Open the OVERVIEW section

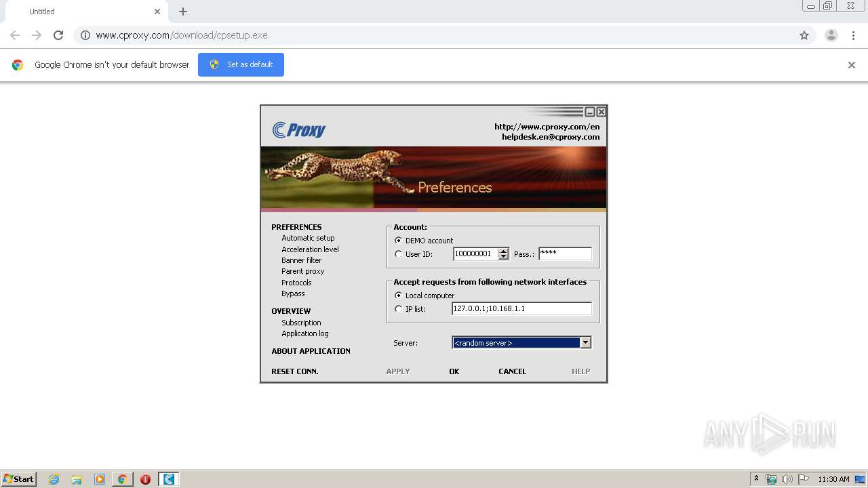291,311
